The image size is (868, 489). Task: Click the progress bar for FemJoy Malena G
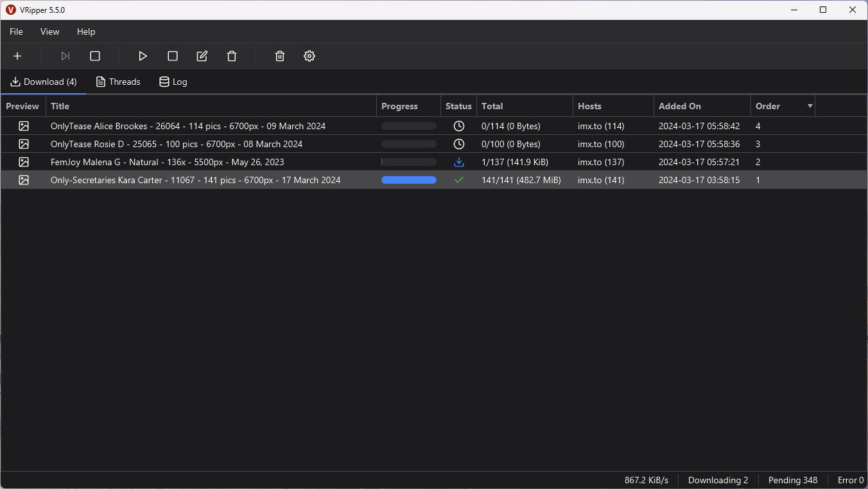coord(409,162)
